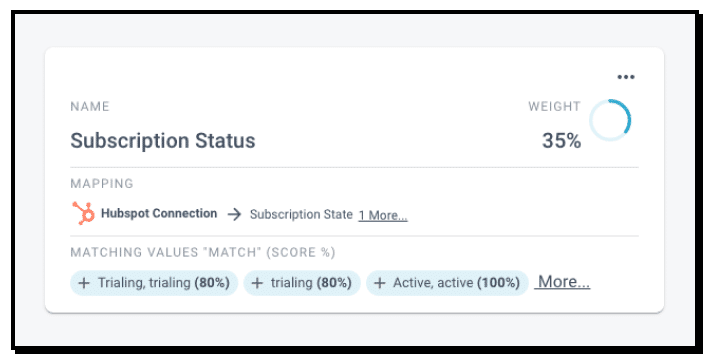Select the Active, active (100%) chip

point(447,283)
